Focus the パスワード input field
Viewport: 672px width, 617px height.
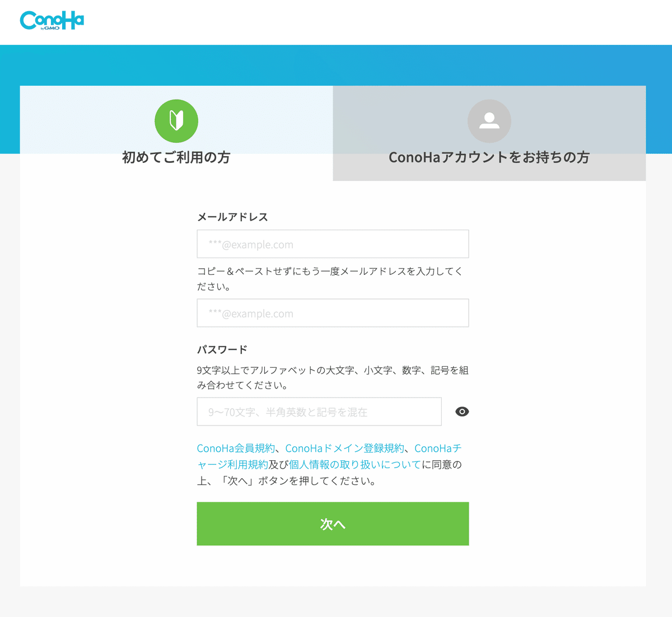(319, 412)
